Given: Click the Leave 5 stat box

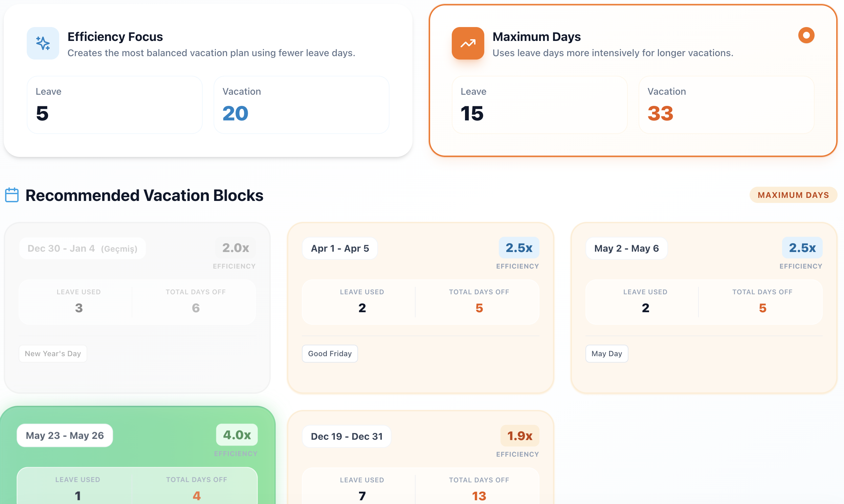Looking at the screenshot, I should point(114,105).
